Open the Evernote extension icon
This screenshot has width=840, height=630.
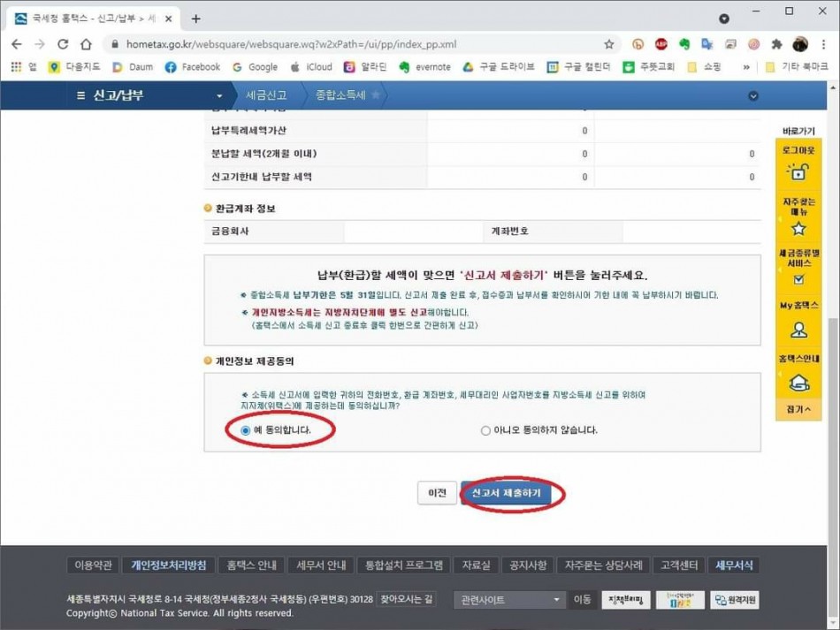[x=683, y=44]
